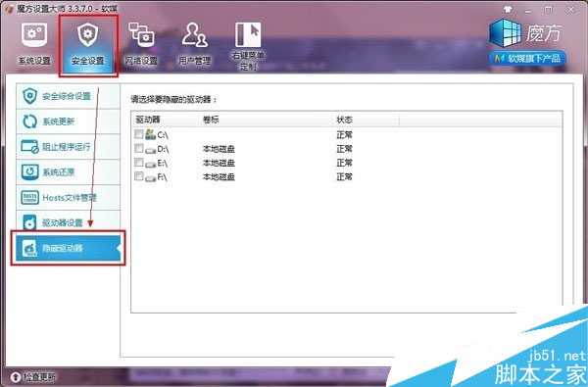This screenshot has width=588, height=387.
Task: Tick the checkbox for drive C:\
Action: tap(139, 134)
